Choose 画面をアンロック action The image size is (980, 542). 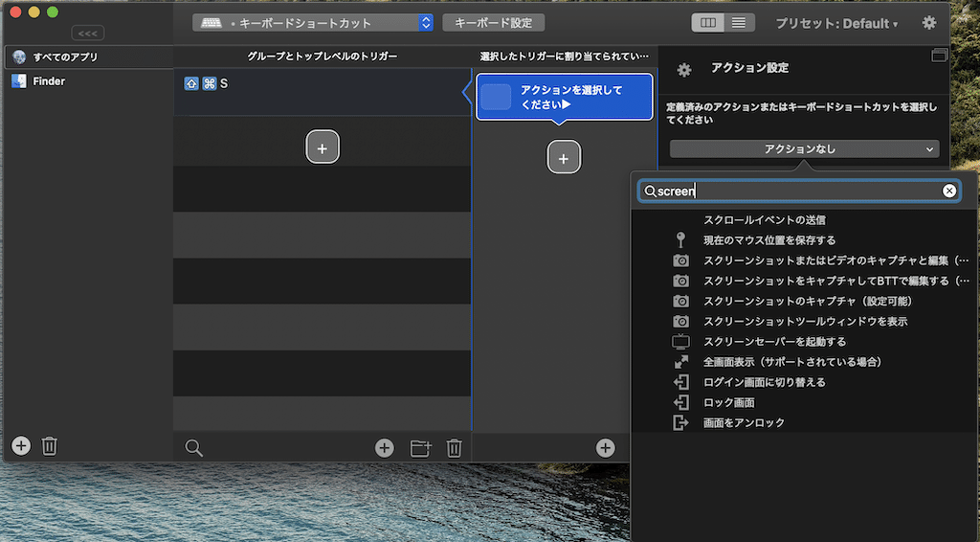[805, 422]
